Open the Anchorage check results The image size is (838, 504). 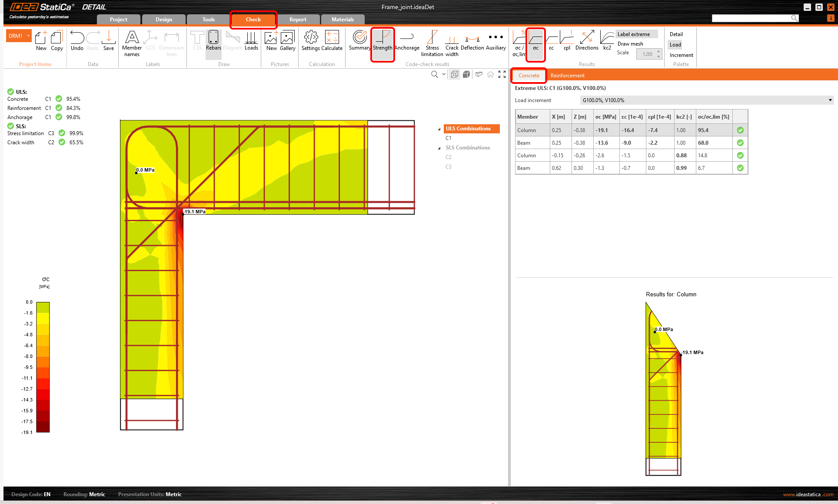click(407, 41)
